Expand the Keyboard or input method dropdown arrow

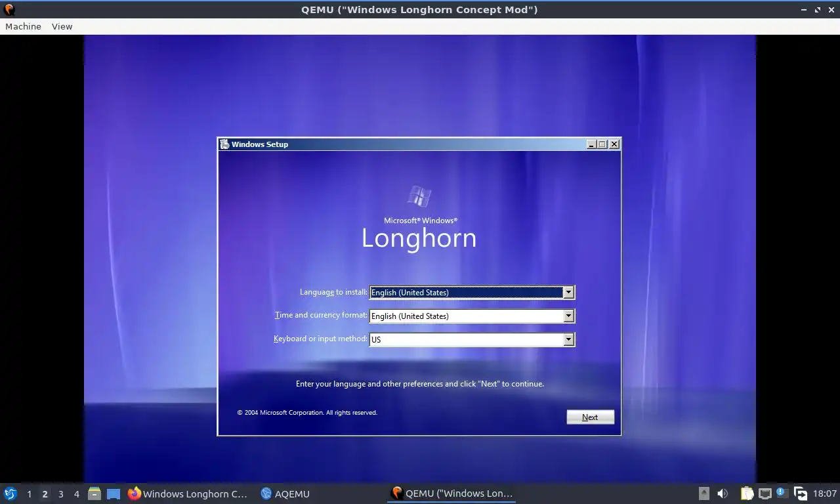click(568, 339)
